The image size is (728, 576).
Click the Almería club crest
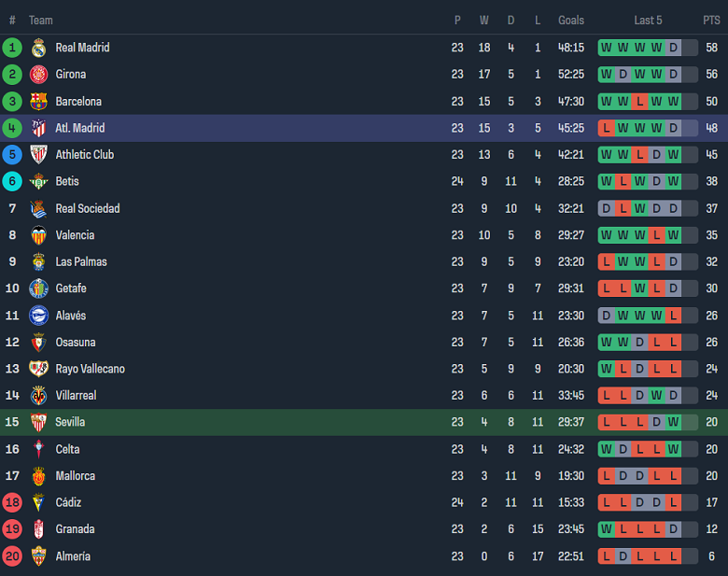(38, 556)
